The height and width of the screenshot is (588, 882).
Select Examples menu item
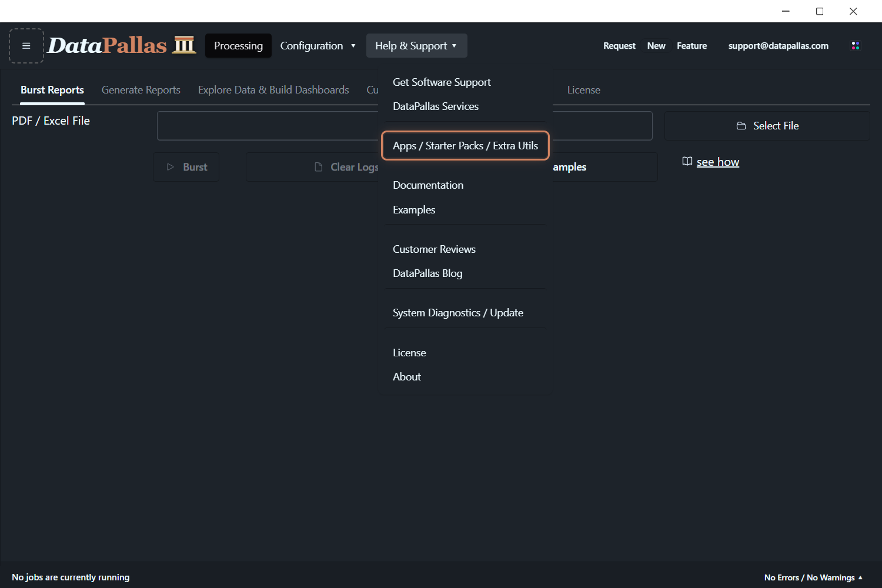point(414,210)
